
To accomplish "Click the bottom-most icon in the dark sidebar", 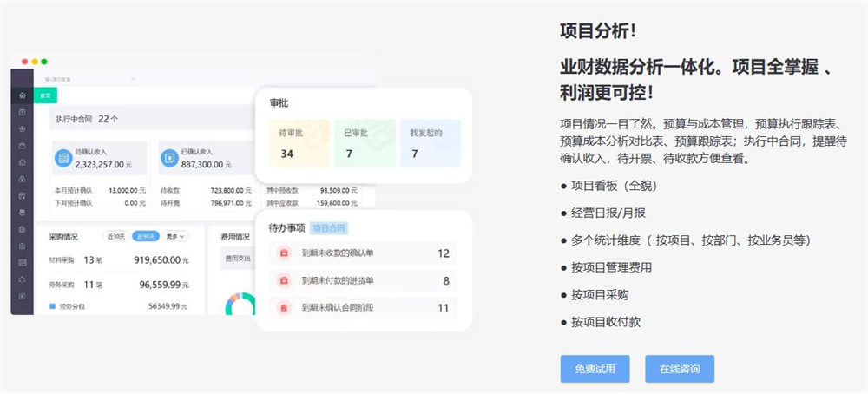I will (22, 295).
